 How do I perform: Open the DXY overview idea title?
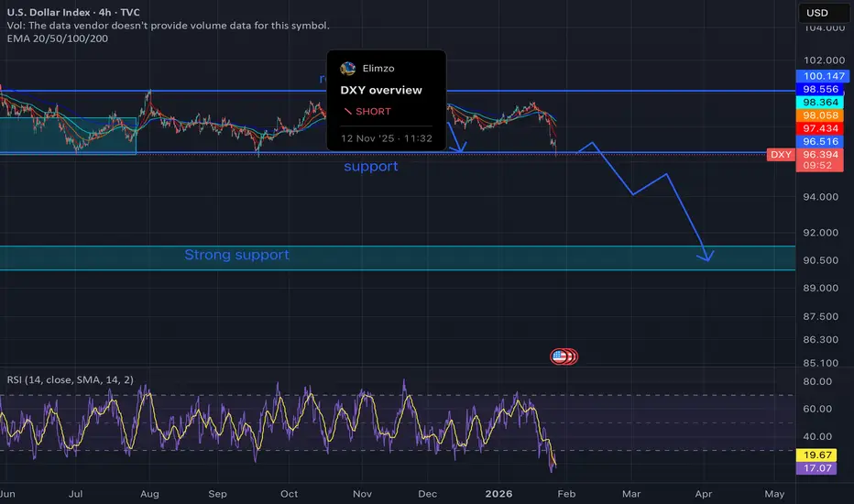click(381, 90)
